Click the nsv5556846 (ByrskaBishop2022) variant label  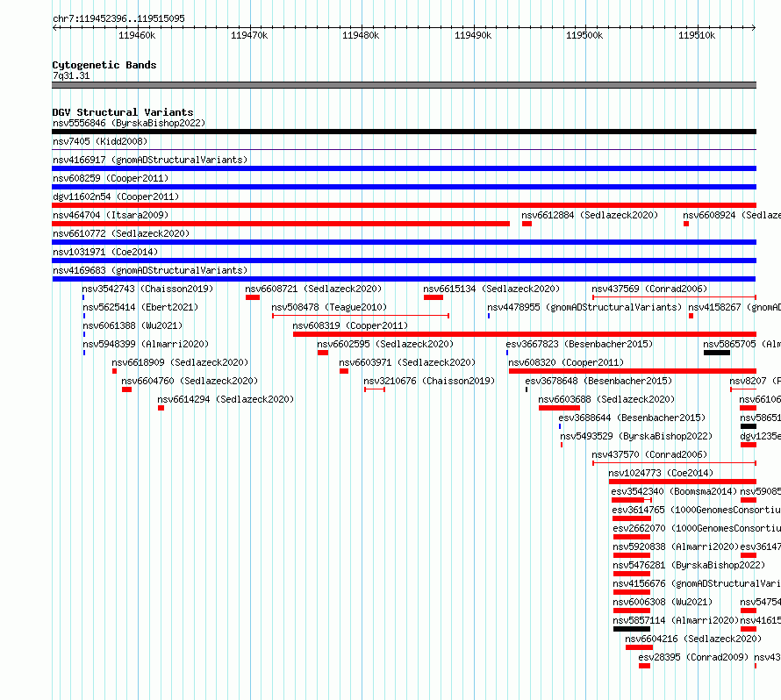pyautogui.click(x=129, y=123)
